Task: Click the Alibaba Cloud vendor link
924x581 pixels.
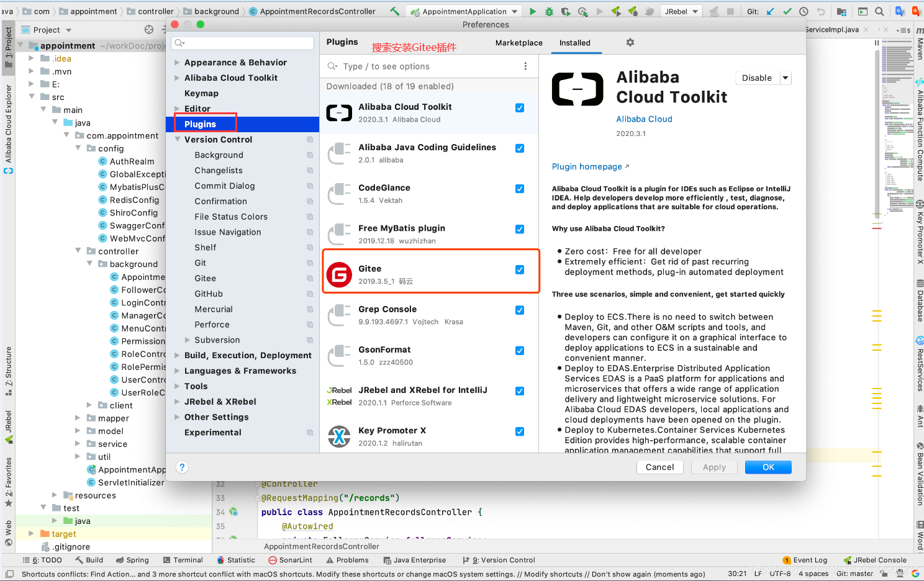Action: click(x=644, y=119)
